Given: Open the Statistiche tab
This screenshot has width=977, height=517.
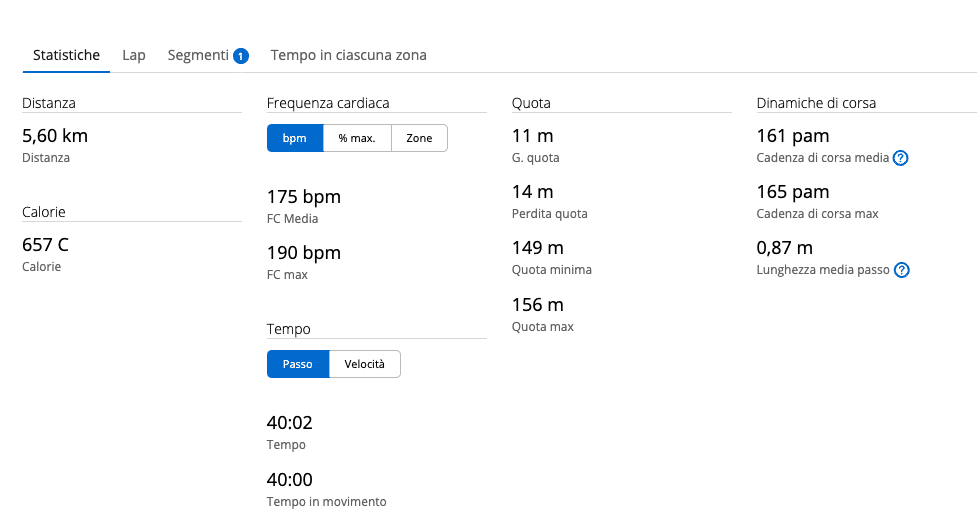Looking at the screenshot, I should [66, 55].
